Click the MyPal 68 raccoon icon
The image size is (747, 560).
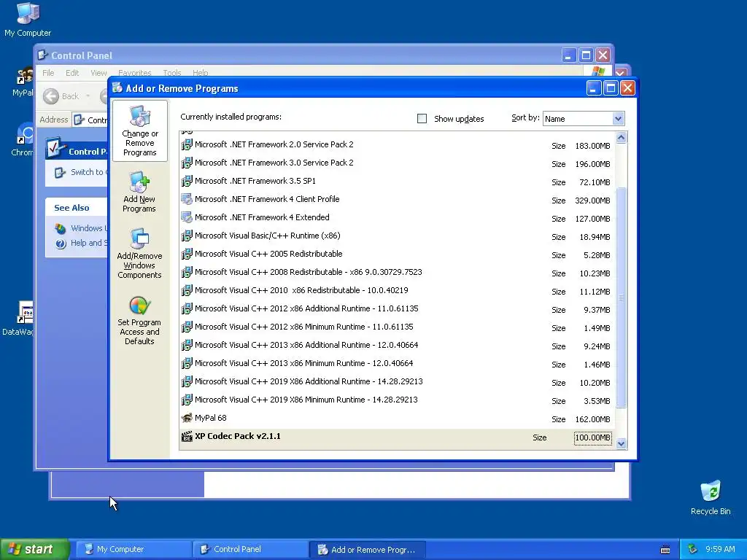(187, 418)
